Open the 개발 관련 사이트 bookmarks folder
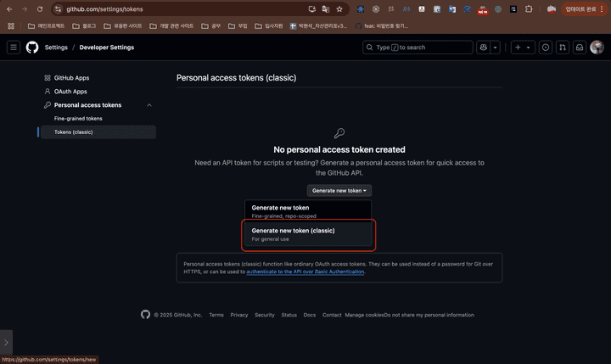This screenshot has width=611, height=364. [171, 25]
